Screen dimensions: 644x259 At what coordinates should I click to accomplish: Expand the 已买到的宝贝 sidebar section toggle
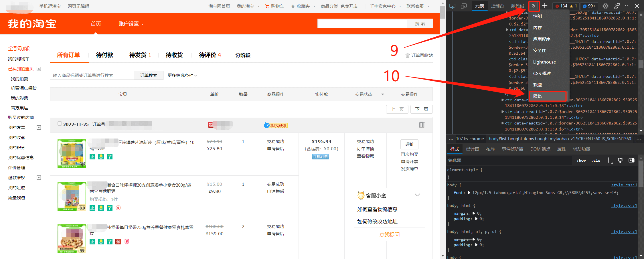39,69
